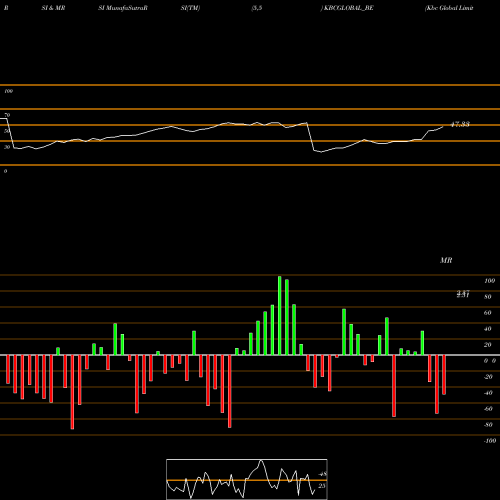Click the tallest green MR histogram bar
This screenshot has height=500, width=500.
pyautogui.click(x=280, y=315)
